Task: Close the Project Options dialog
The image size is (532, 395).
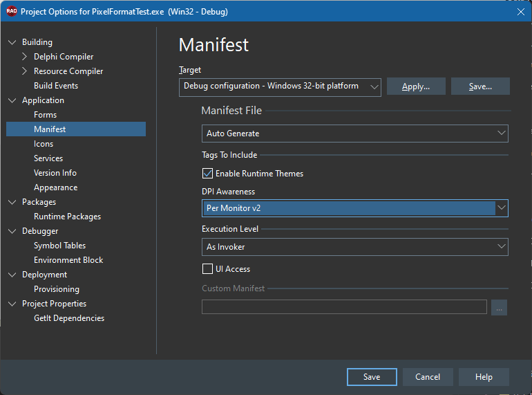Action: (x=521, y=12)
